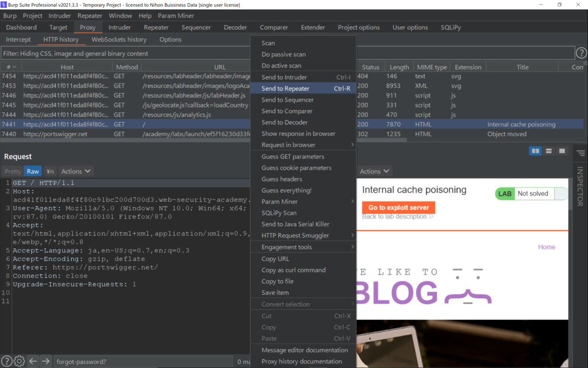Screen dimensions: 588x368
Task: Go to next search match arrow
Action: coord(46,361)
